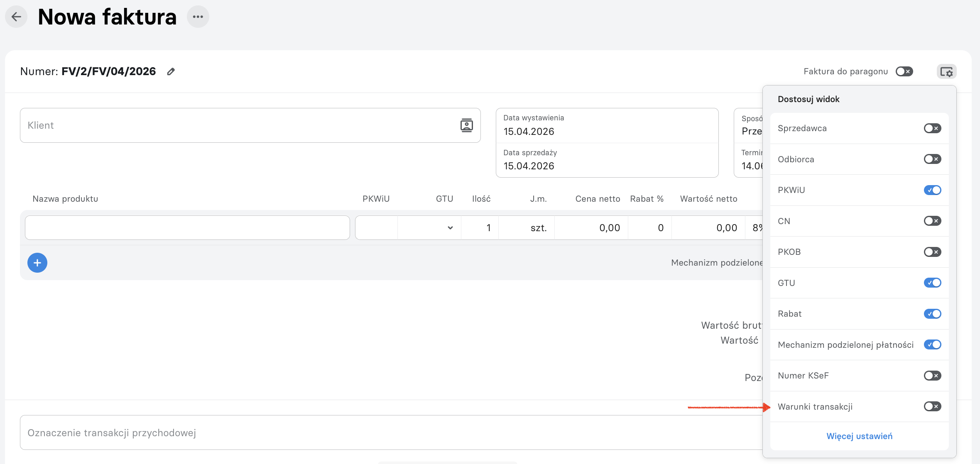Disable the PKWiU toggle
Image resolution: width=980 pixels, height=464 pixels.
click(932, 190)
